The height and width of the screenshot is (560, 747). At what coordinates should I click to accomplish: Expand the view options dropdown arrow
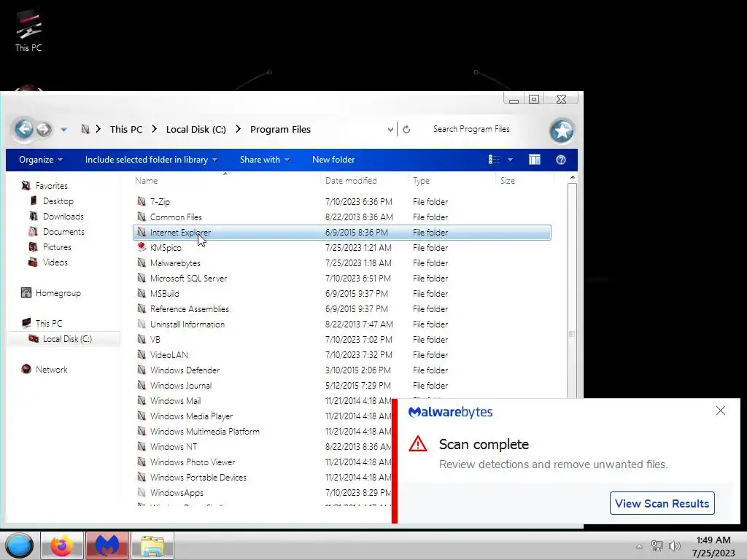pos(510,160)
